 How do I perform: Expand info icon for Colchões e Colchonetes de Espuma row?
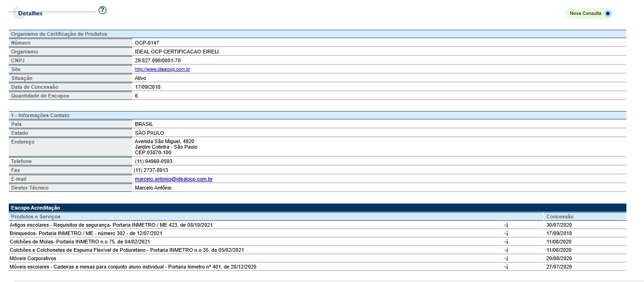[506, 250]
